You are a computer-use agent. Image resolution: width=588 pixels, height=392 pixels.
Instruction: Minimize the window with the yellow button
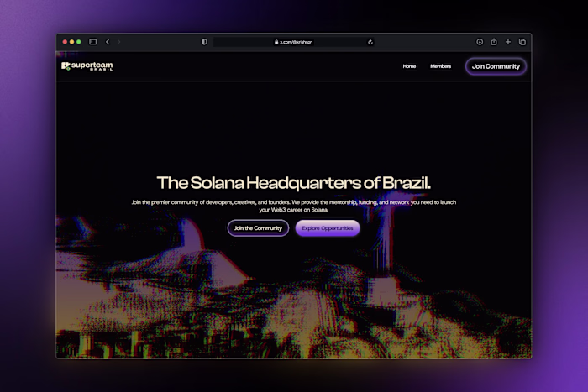71,42
